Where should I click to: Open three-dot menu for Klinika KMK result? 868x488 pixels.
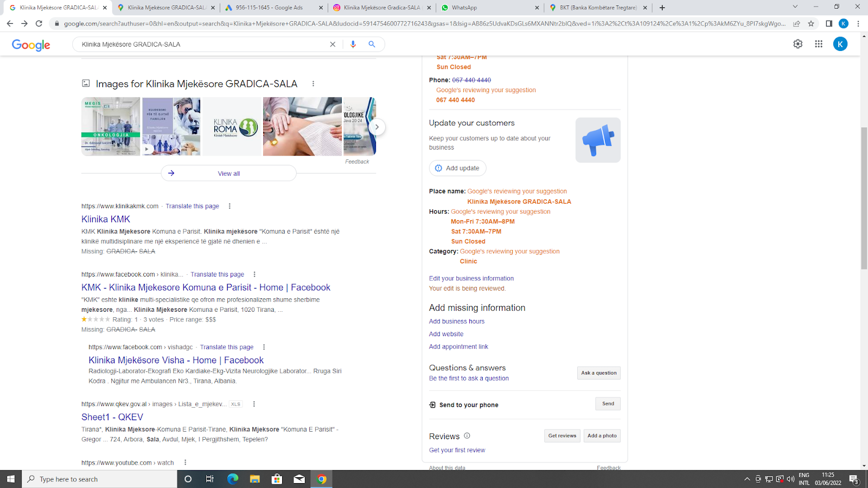(229, 206)
